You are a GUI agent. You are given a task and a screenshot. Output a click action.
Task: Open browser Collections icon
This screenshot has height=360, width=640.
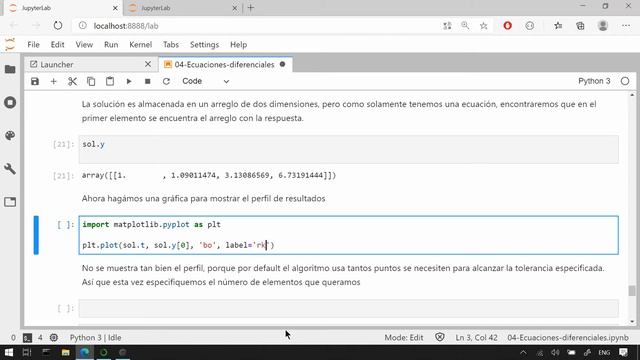coord(580,26)
